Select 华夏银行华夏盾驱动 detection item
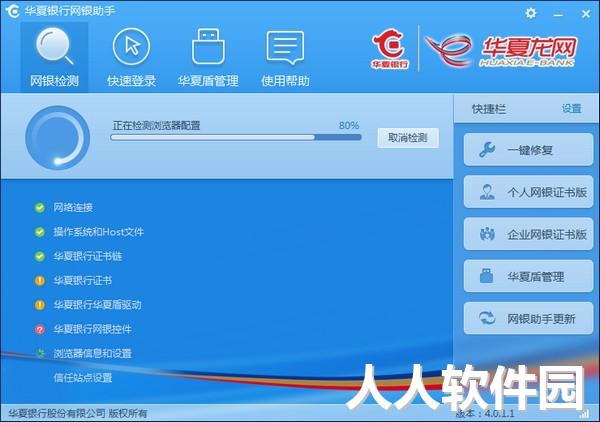The height and width of the screenshot is (422, 600). coord(98,305)
